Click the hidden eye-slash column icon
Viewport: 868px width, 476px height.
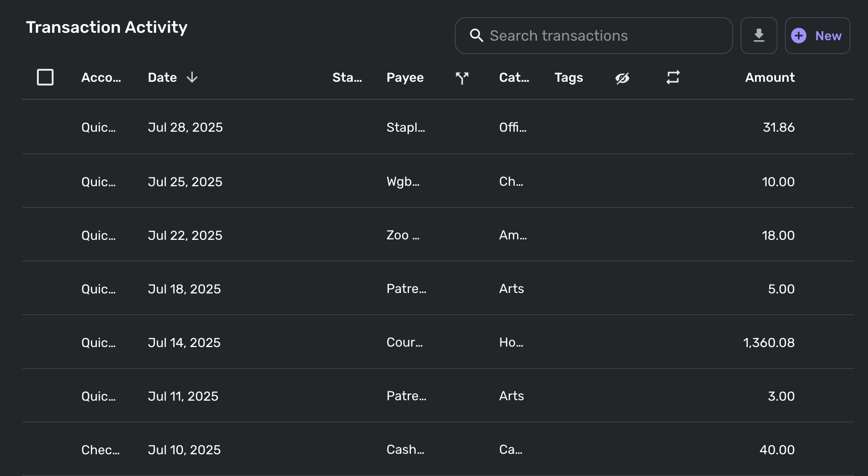point(622,78)
